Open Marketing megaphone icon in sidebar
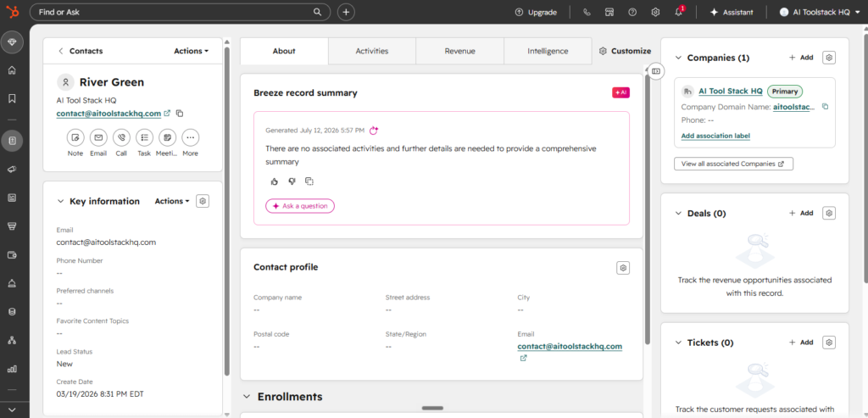The height and width of the screenshot is (418, 868). [x=12, y=170]
